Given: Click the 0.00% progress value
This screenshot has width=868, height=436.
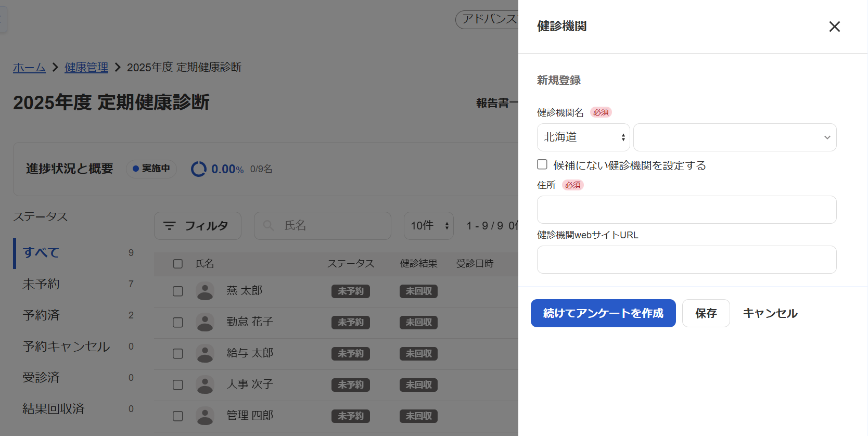Looking at the screenshot, I should [x=227, y=169].
